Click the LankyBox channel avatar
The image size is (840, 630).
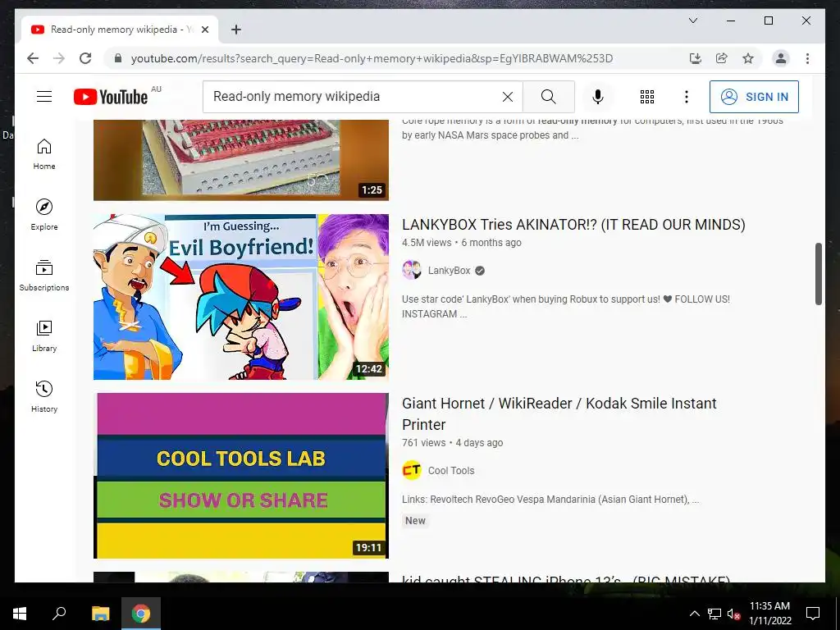[412, 271]
